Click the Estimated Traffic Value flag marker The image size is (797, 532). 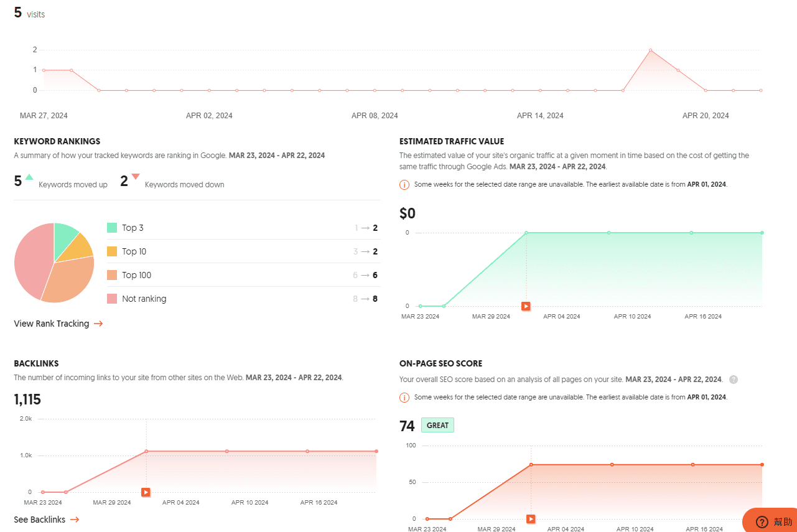coord(526,306)
